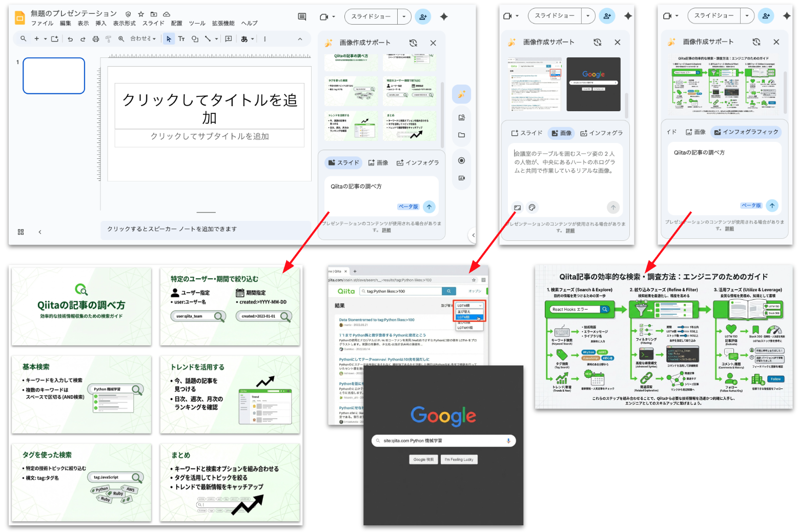This screenshot has width=798, height=532.
Task: Open the slideshow dropdown arrow in the middle panel
Action: coord(588,16)
